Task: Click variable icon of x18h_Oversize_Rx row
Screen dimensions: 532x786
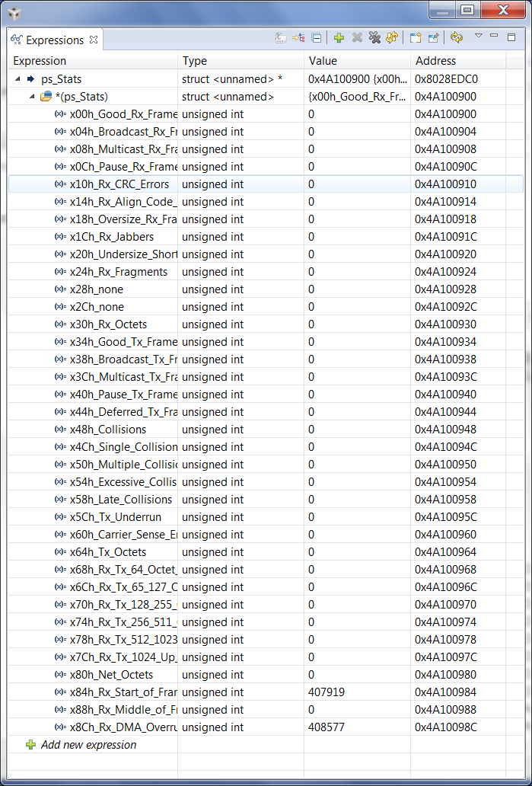Action: pyautogui.click(x=60, y=219)
